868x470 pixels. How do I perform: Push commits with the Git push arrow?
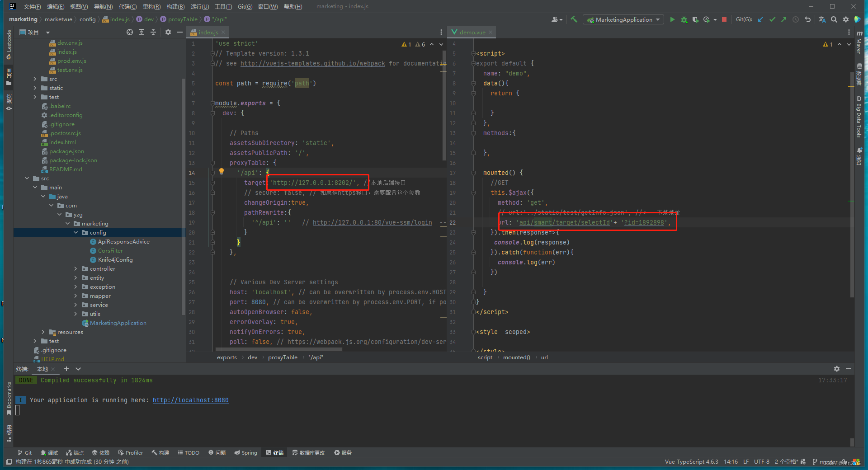click(x=783, y=19)
